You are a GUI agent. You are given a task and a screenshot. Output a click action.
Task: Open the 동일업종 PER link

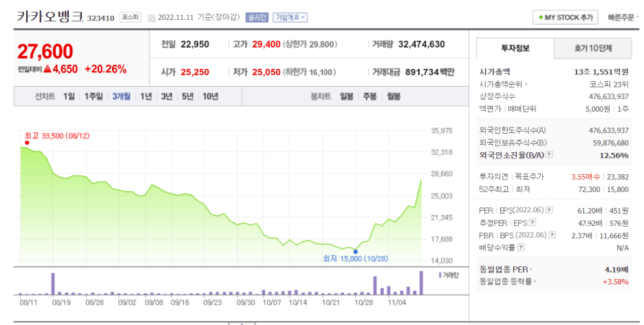click(x=504, y=270)
